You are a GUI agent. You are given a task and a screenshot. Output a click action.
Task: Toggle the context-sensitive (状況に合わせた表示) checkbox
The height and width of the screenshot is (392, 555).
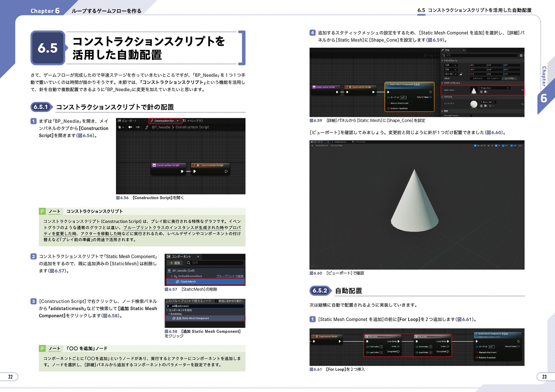click(216, 301)
